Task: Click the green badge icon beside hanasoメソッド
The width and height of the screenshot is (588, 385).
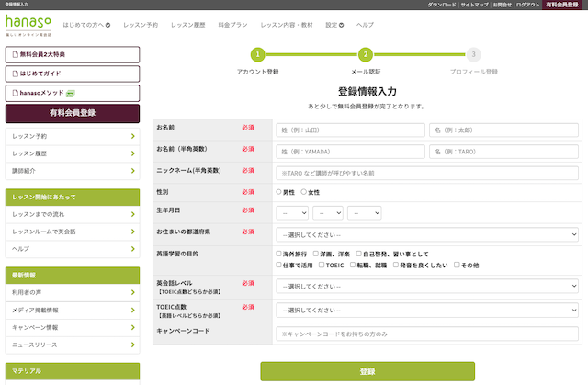Action: [x=71, y=94]
